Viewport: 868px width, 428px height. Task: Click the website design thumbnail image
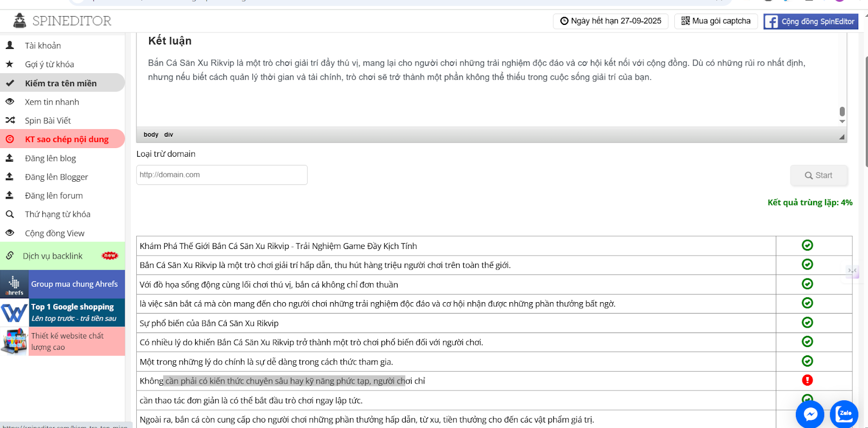(14, 341)
